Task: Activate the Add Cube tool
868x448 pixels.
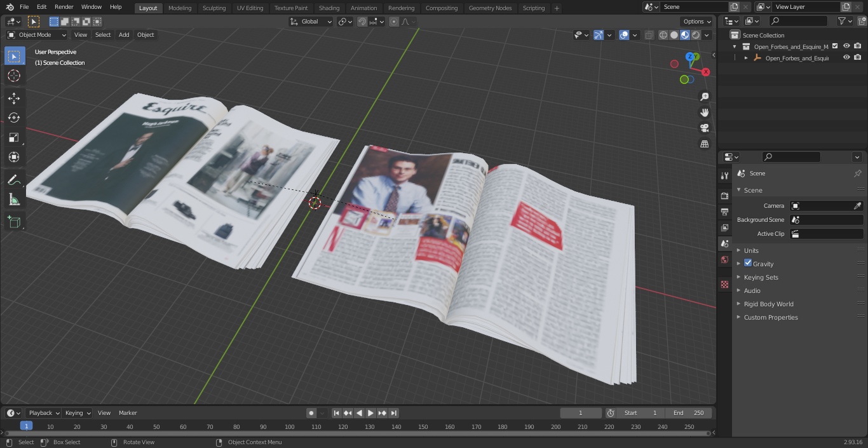Action: (x=14, y=222)
